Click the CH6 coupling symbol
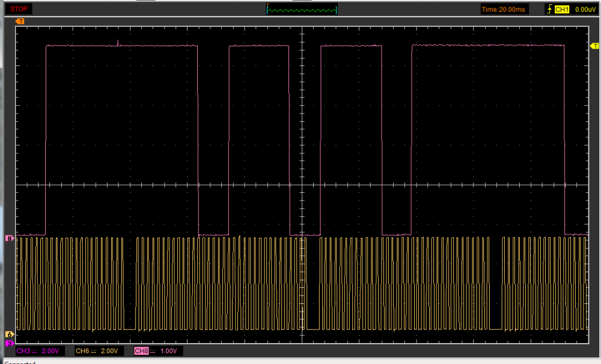The image size is (601, 364). 93,351
